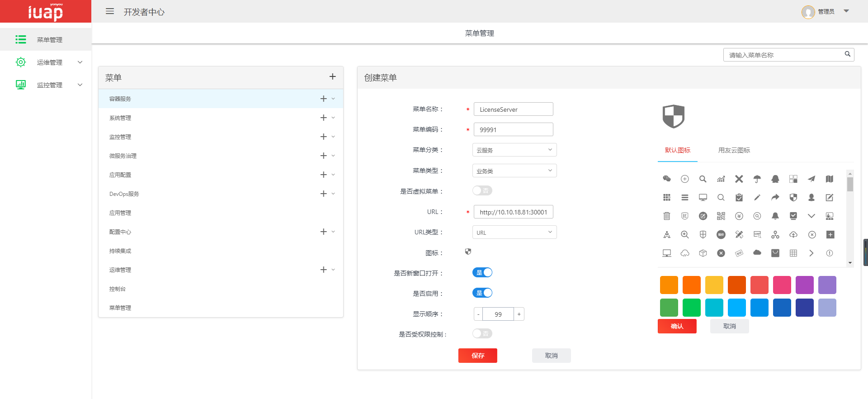The width and height of the screenshot is (868, 399).
Task: Pick the umbrella icon
Action: tap(757, 179)
